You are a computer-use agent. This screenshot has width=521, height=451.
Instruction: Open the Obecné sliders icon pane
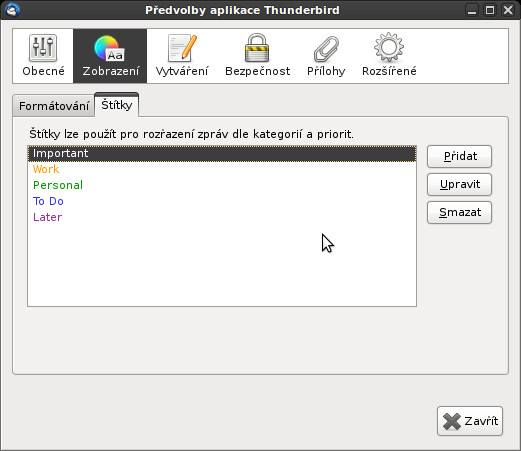tap(43, 48)
